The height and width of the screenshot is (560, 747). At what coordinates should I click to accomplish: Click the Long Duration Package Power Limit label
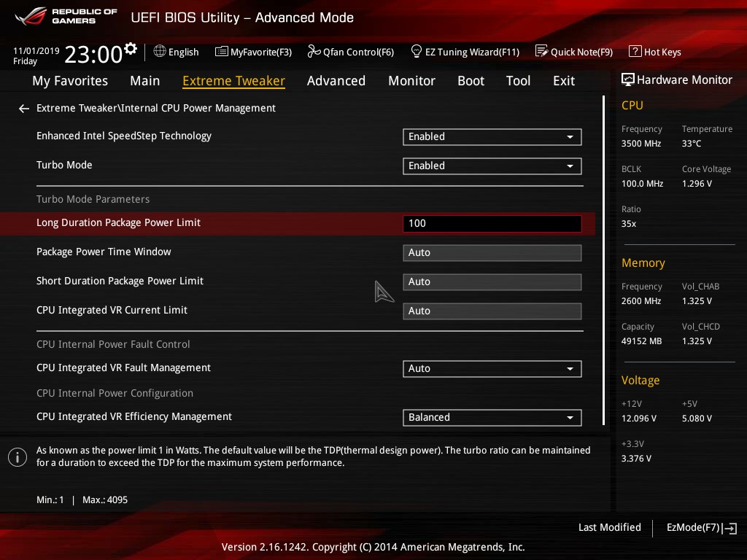point(118,223)
